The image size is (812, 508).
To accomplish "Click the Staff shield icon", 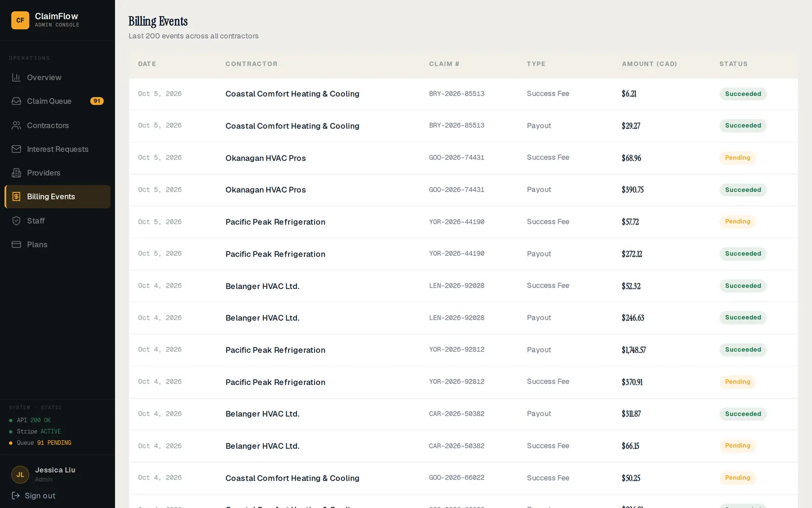I will 16,220.
